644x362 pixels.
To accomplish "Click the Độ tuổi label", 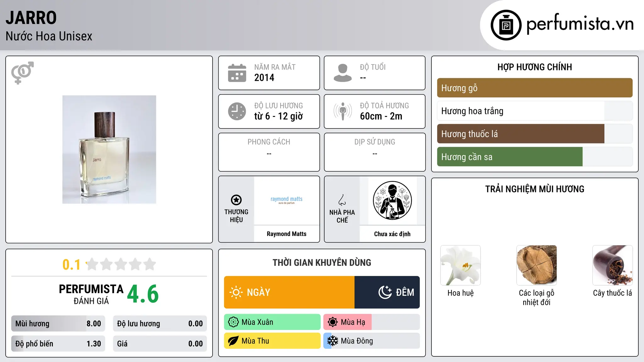I will pyautogui.click(x=373, y=67).
